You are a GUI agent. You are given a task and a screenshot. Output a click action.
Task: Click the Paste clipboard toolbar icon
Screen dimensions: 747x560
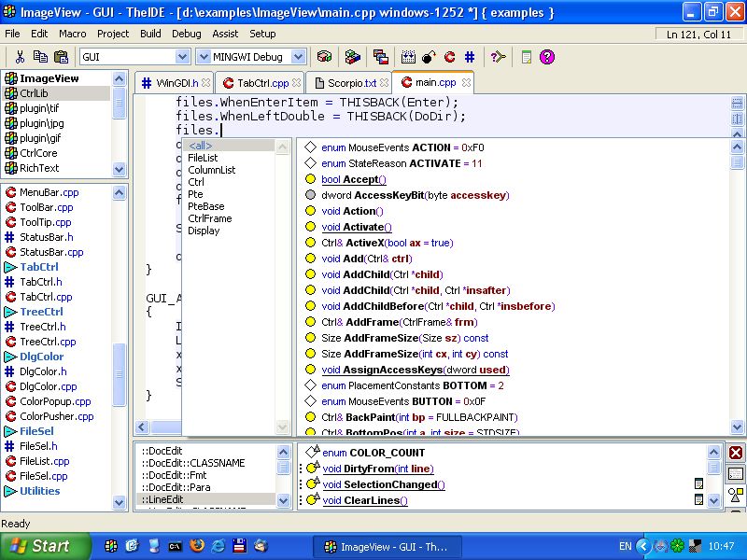click(x=63, y=57)
